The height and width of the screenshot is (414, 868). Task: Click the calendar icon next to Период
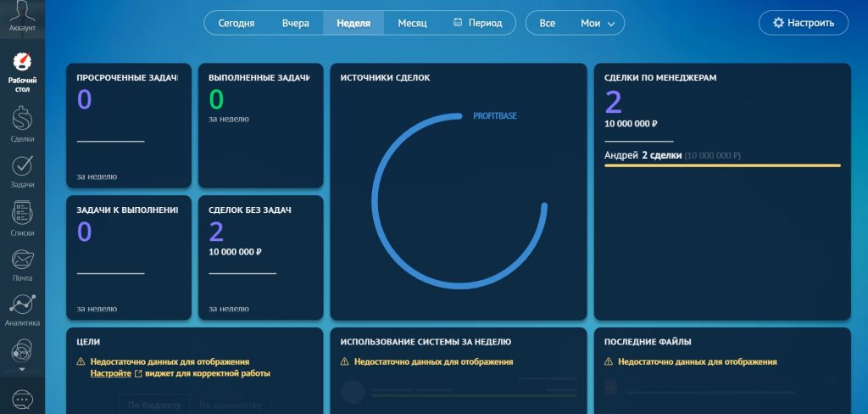click(x=458, y=23)
